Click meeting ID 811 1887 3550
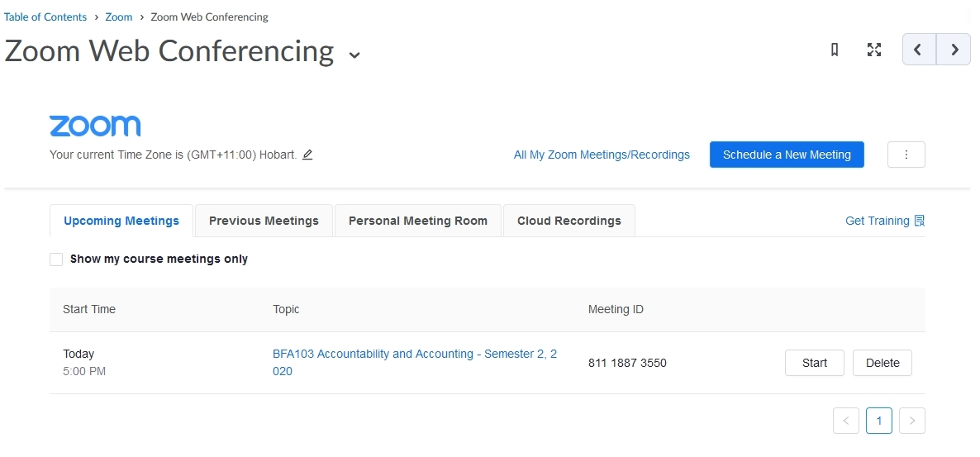This screenshot has width=980, height=457. click(627, 363)
